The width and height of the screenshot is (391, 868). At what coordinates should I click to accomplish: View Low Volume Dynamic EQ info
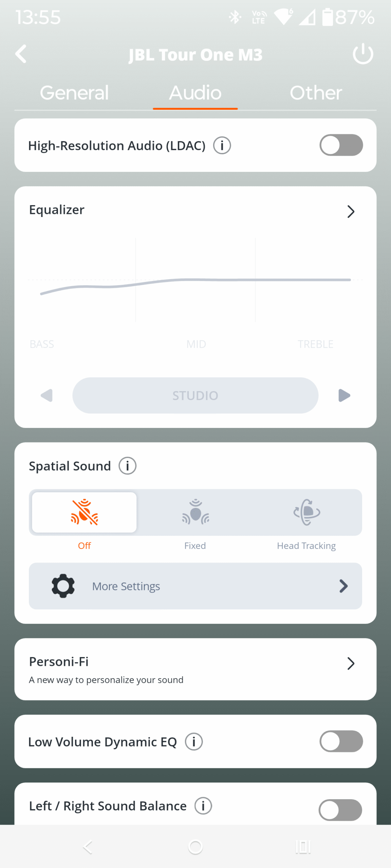pyautogui.click(x=194, y=742)
